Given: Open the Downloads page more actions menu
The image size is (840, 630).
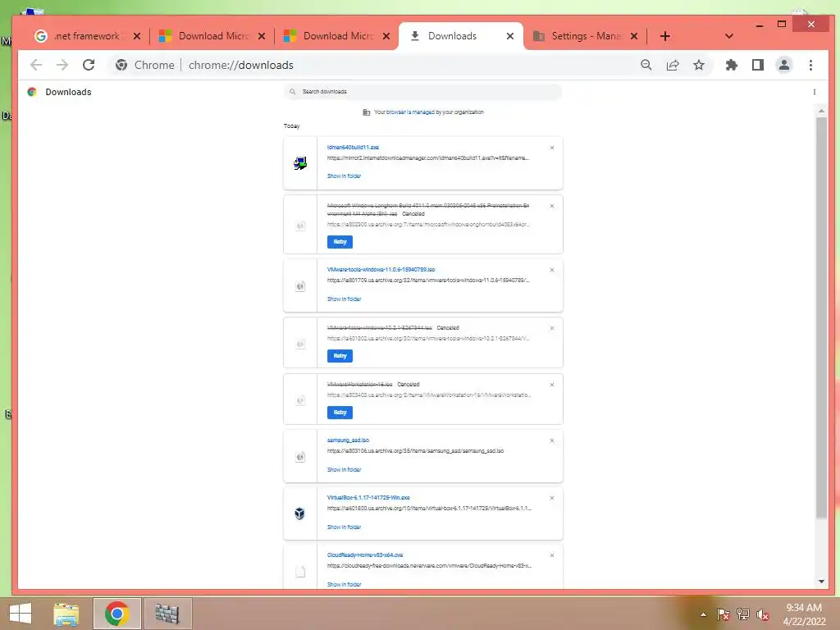Looking at the screenshot, I should 815,92.
